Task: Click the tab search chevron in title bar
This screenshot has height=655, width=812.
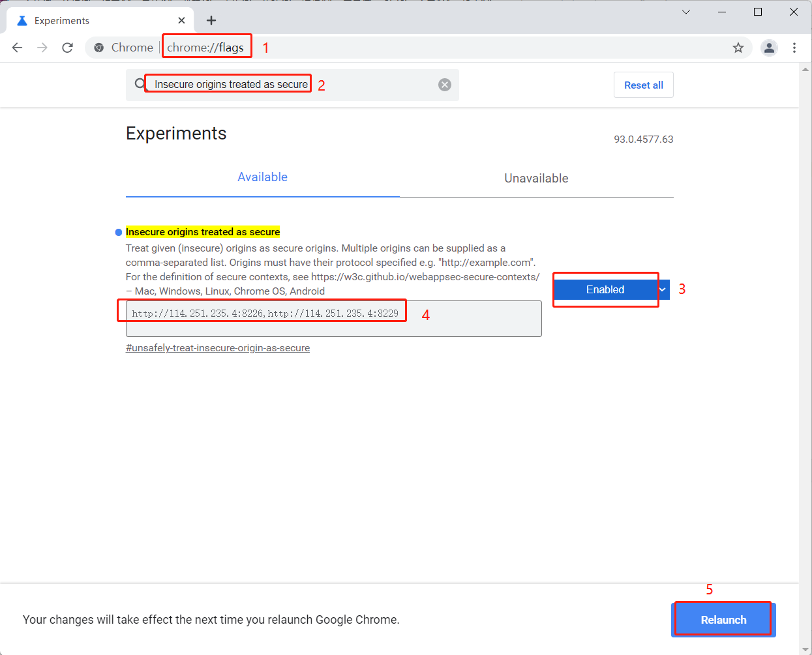Action: (x=686, y=12)
